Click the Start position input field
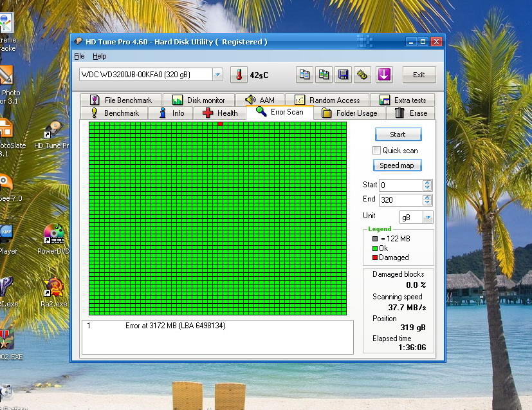 tap(401, 185)
